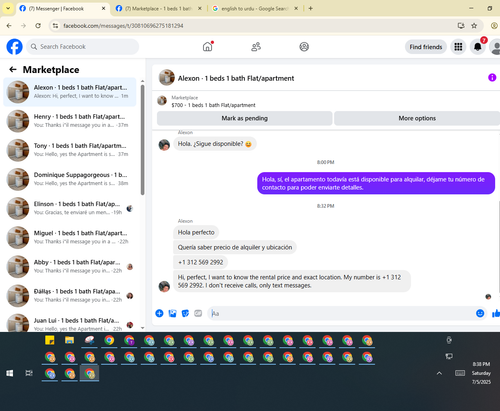Open Henry chat in list
Screen dimensions: 500x411
pyautogui.click(x=70, y=121)
